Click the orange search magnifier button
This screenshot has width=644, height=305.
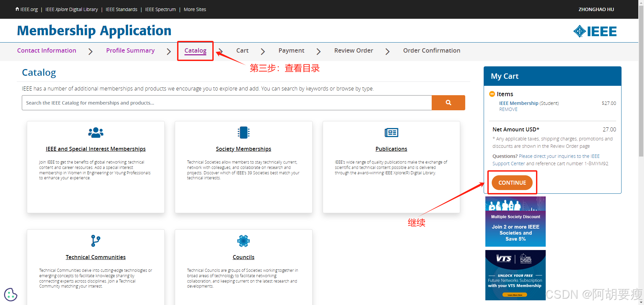[448, 103]
